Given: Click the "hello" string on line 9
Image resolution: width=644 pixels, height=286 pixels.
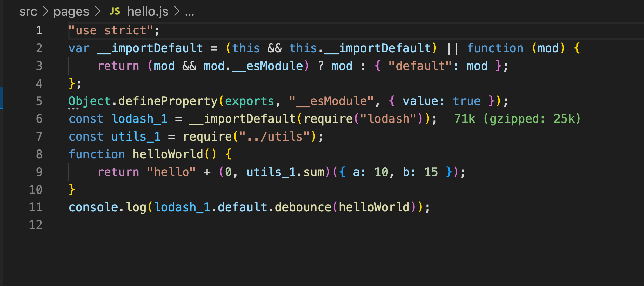Looking at the screenshot, I should 171,172.
